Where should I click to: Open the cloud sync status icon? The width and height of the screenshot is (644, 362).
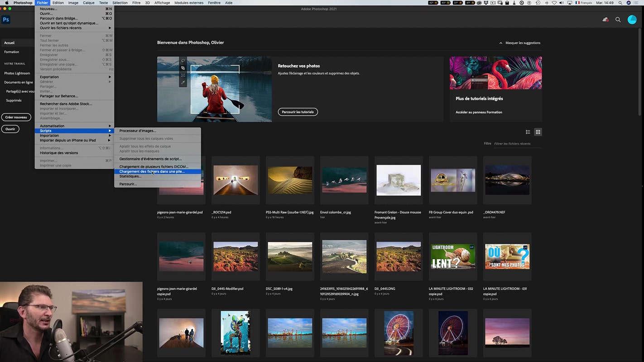[606, 19]
